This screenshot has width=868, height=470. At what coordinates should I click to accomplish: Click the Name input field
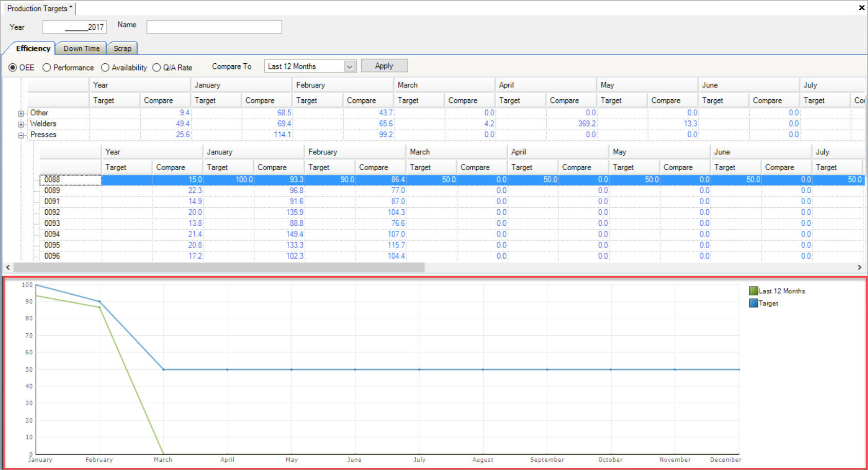(x=214, y=27)
